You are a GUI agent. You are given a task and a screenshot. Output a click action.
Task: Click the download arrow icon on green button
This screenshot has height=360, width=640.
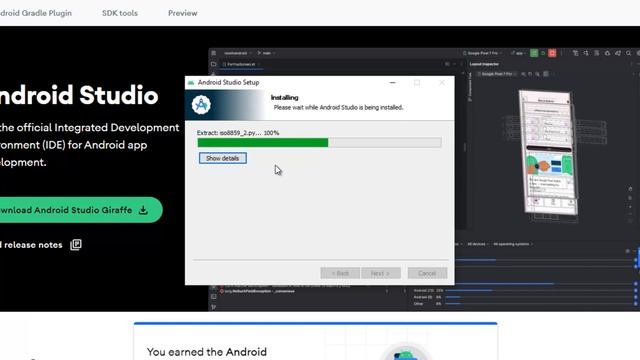(143, 210)
